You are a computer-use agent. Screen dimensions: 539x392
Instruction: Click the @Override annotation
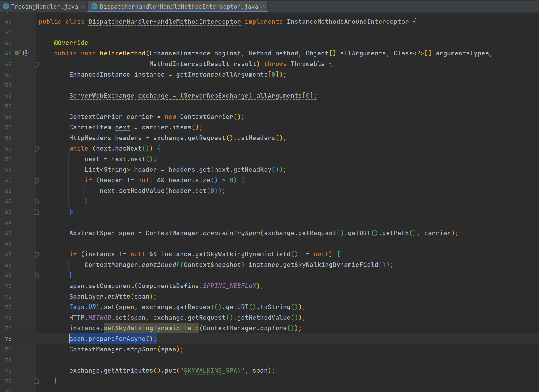pos(71,43)
